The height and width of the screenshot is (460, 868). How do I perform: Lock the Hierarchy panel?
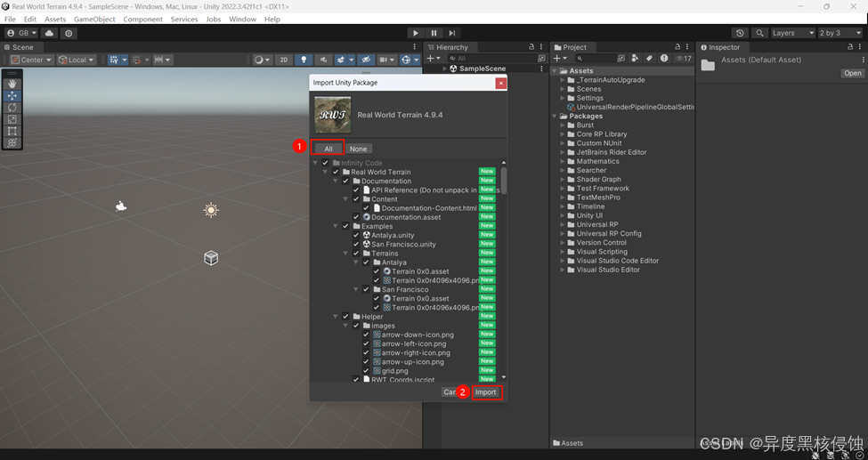point(532,47)
